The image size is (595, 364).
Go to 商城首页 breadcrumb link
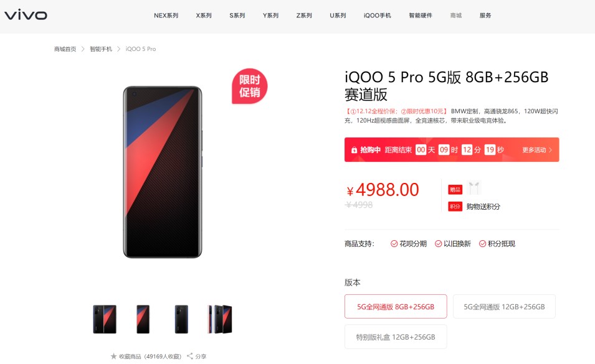[x=65, y=49]
